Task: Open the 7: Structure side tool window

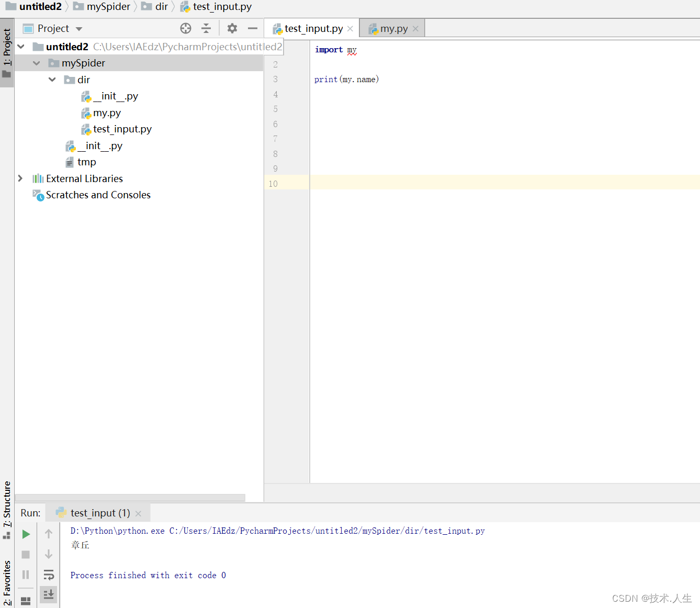Action: [7, 509]
